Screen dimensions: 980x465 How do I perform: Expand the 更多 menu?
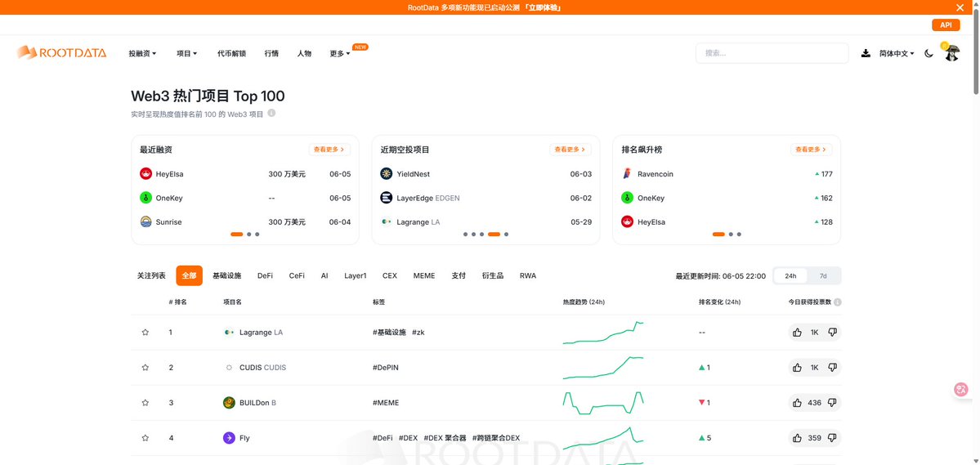click(x=340, y=54)
